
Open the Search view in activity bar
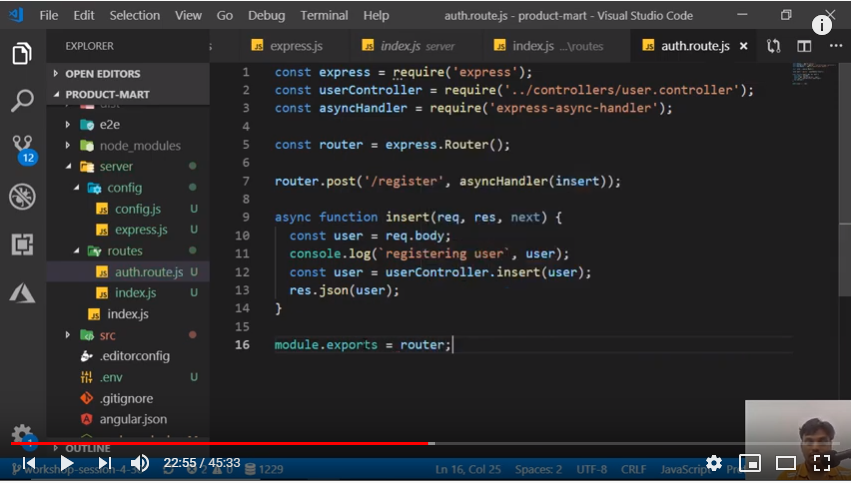point(22,100)
